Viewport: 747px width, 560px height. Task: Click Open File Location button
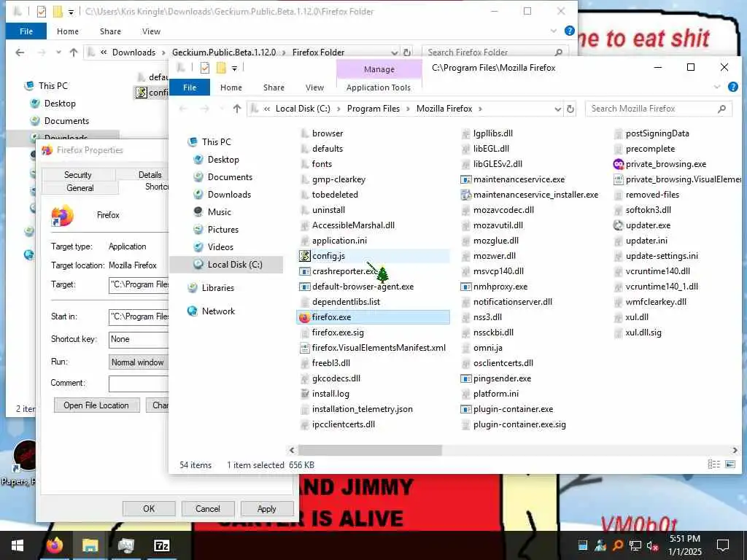97,405
